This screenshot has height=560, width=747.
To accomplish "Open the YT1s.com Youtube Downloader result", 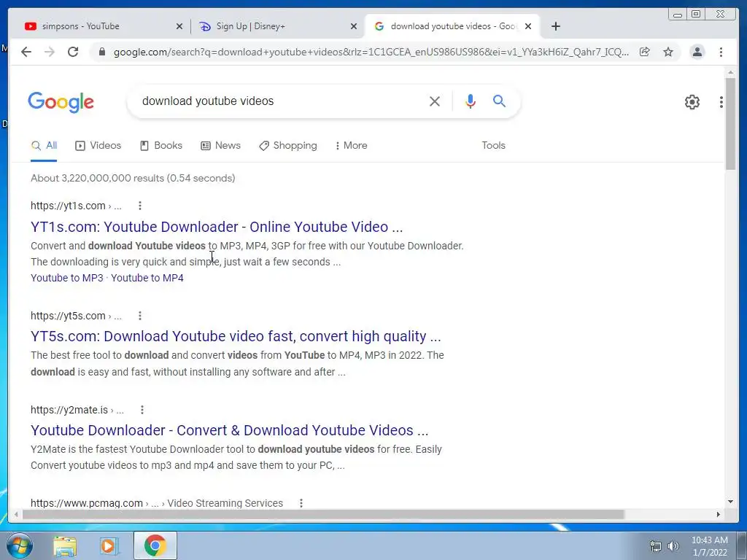I will (217, 227).
